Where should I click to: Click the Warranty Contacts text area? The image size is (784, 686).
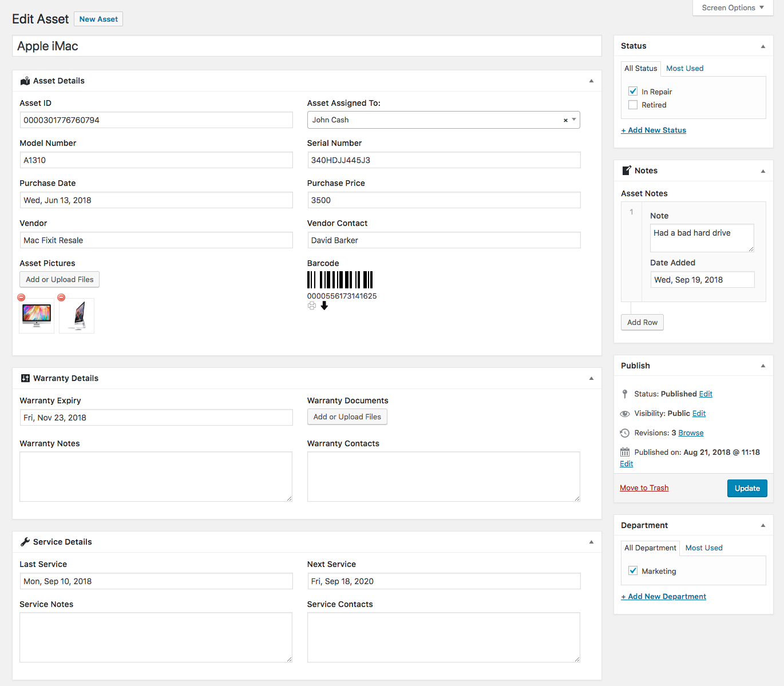coord(444,477)
